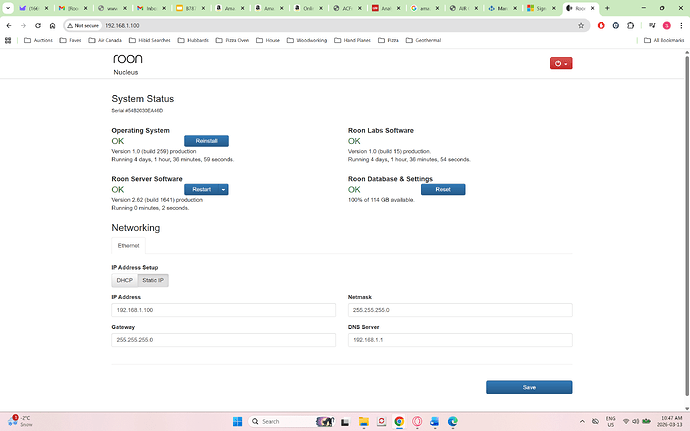Open Opera browser from the taskbar
This screenshot has width=690, height=431.
click(417, 421)
